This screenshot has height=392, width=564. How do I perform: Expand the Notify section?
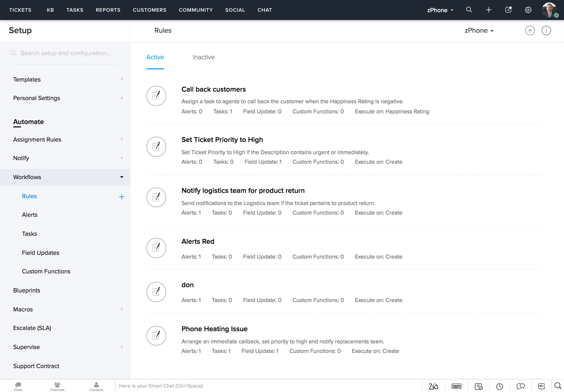pos(121,158)
